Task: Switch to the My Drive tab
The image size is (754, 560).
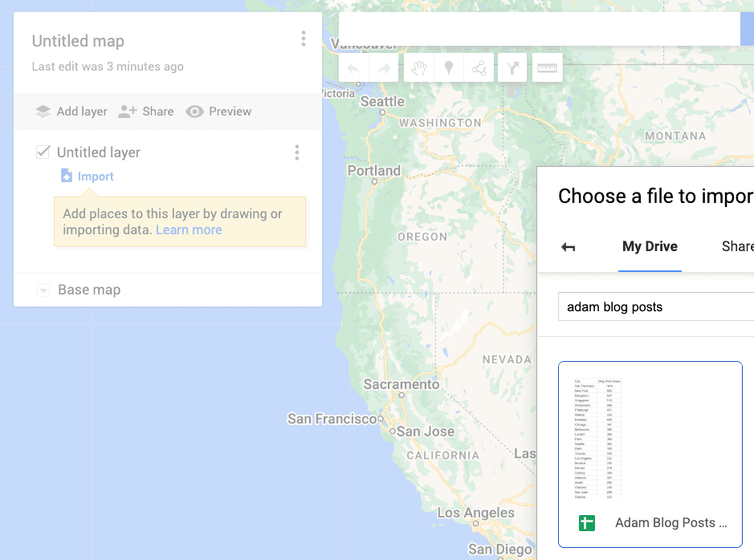Action: click(x=650, y=246)
